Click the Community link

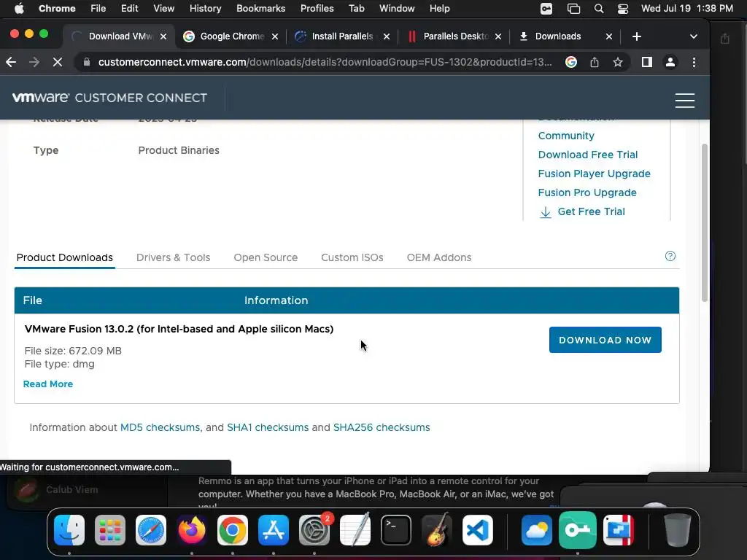point(566,136)
